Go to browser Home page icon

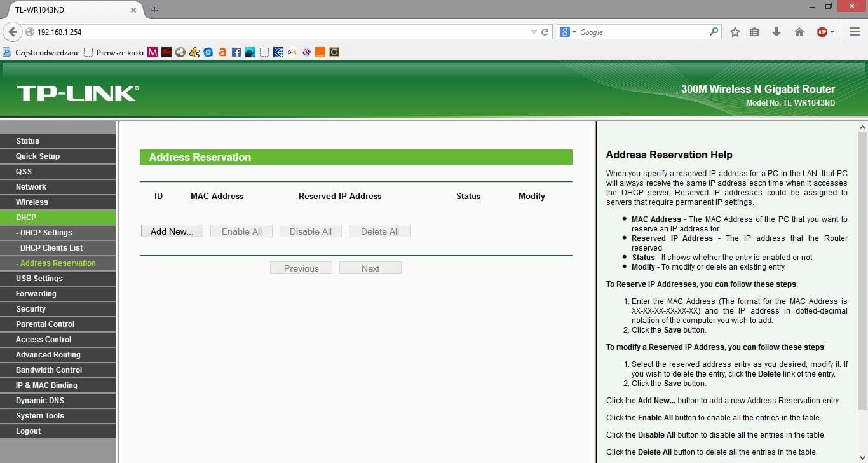[x=799, y=32]
